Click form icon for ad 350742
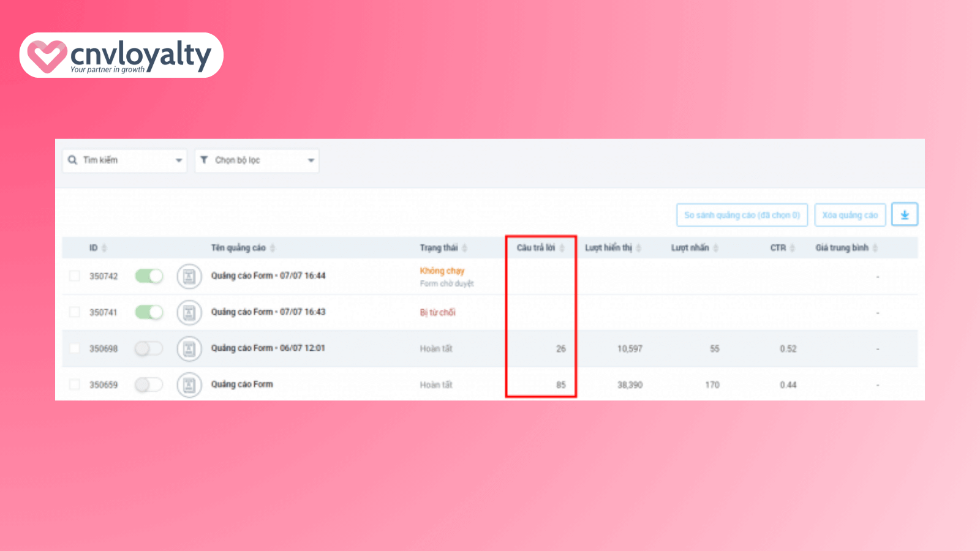Image resolution: width=980 pixels, height=551 pixels. [189, 277]
